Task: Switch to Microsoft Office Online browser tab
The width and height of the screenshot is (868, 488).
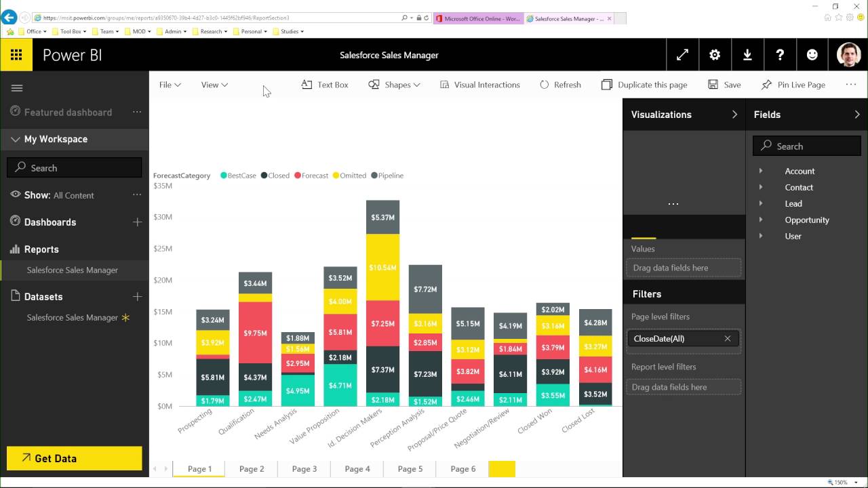Action: click(477, 19)
